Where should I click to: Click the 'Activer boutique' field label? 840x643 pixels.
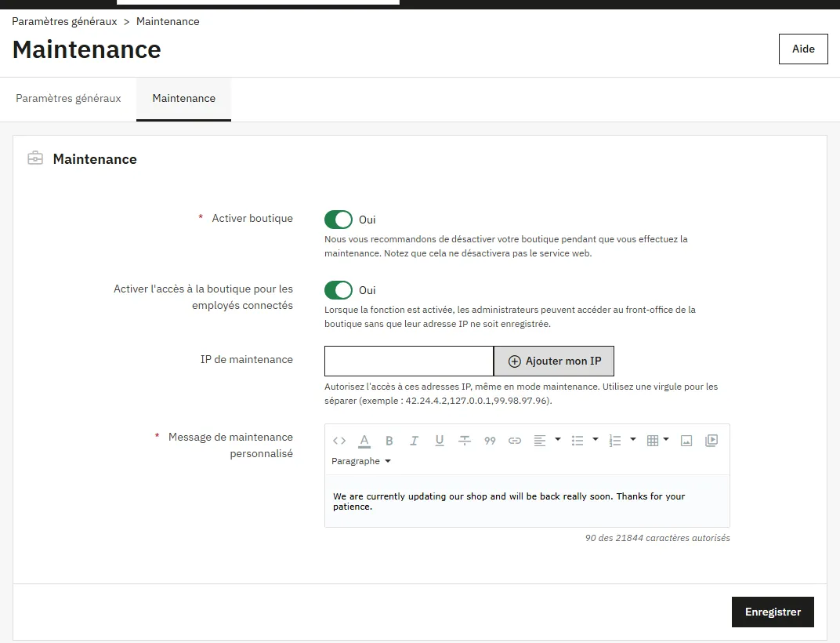coord(252,218)
